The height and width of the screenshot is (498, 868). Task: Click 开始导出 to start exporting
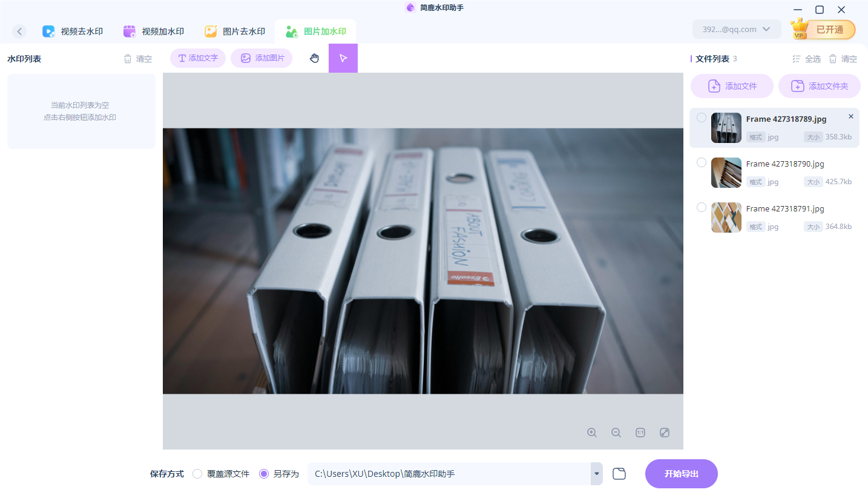(x=681, y=473)
